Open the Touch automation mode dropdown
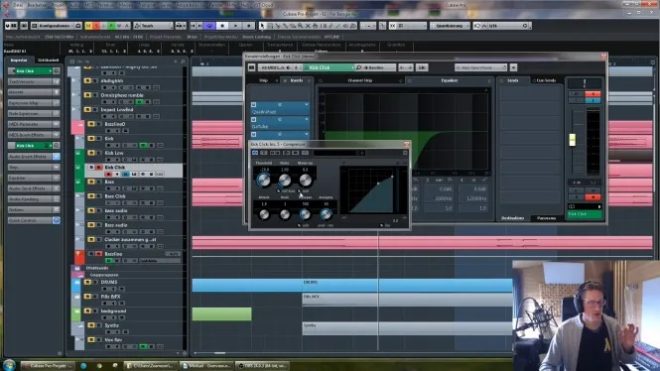This screenshot has width=660, height=371. [x=153, y=26]
